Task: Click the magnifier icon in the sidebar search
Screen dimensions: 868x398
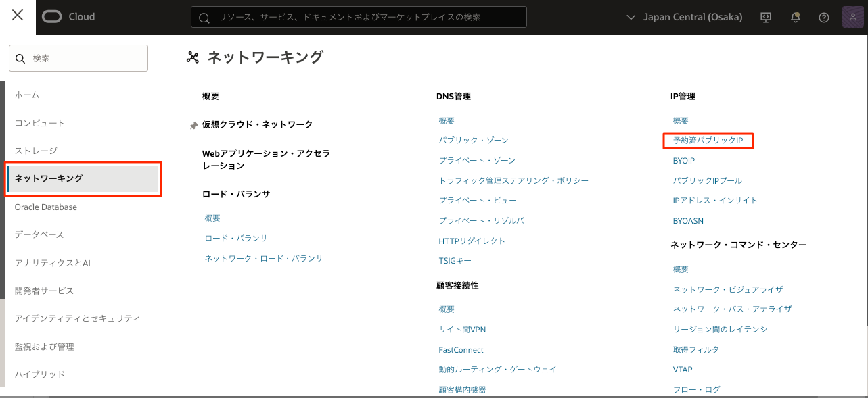Action: (x=20, y=59)
